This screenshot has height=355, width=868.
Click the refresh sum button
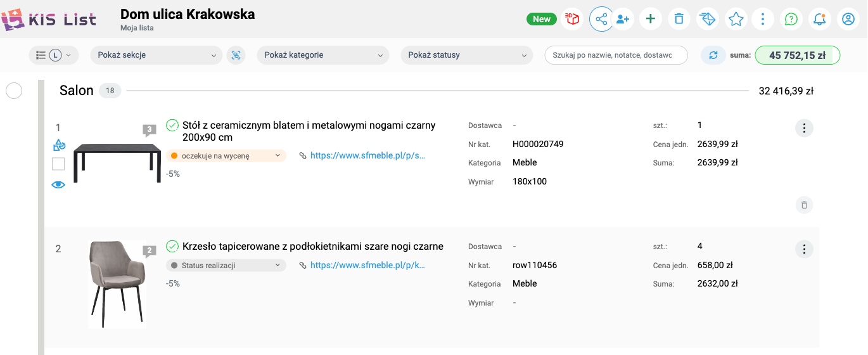(x=713, y=55)
